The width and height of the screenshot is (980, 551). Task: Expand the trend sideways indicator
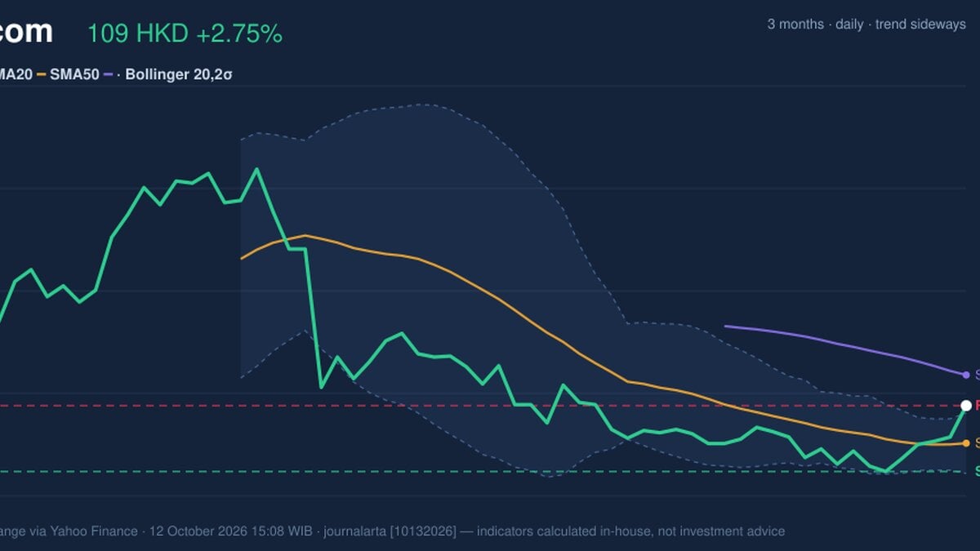click(x=920, y=24)
